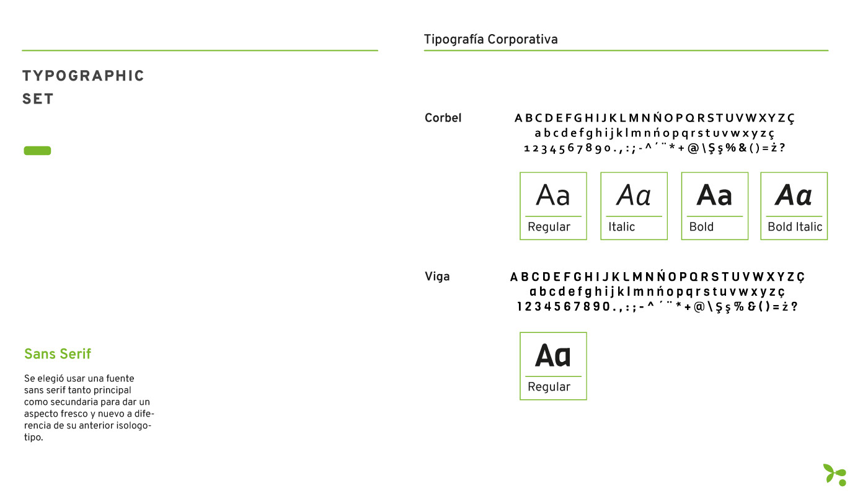Click the Viga lowercase alphabet row
868x496 pixels.
click(x=657, y=291)
